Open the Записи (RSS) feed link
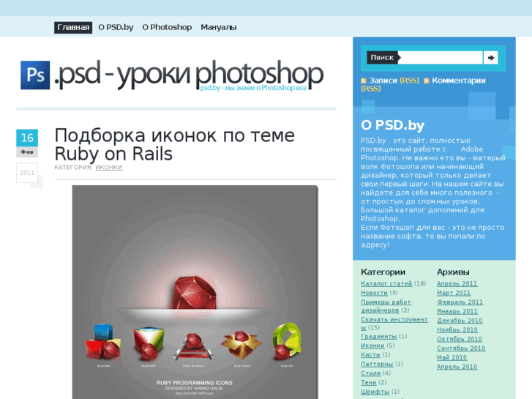This screenshot has height=399, width=532. [x=394, y=81]
